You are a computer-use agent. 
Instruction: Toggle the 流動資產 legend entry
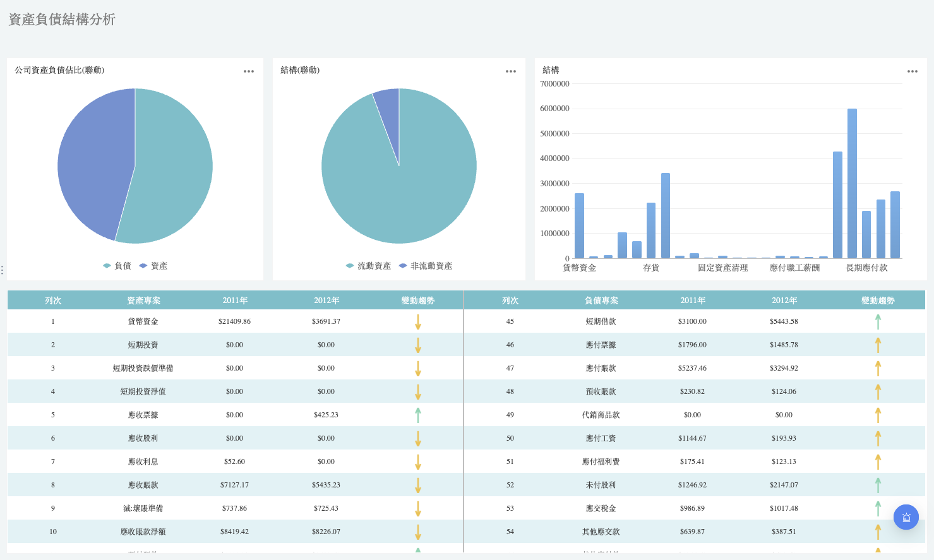368,266
